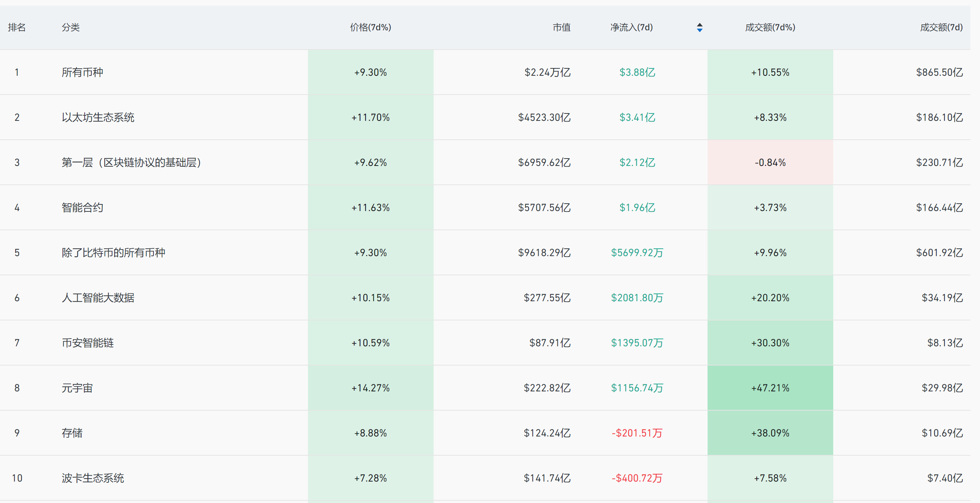Click volume change +47.21% cell

tap(770, 388)
